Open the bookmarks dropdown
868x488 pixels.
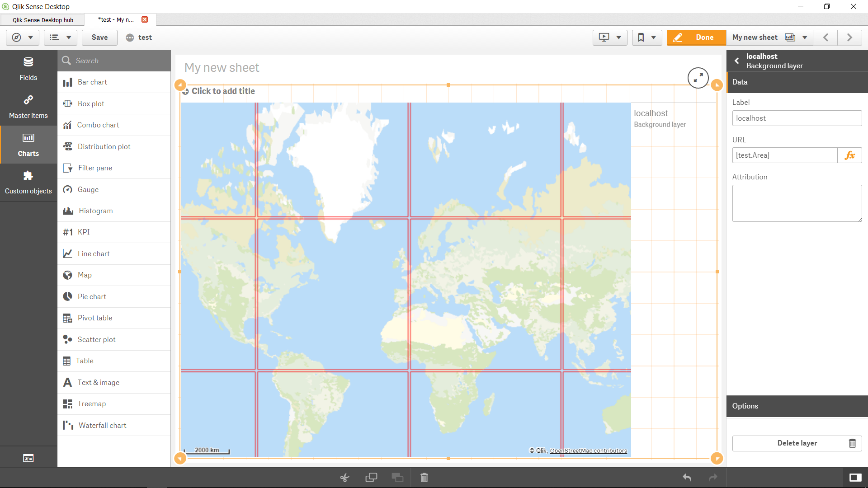click(646, 38)
